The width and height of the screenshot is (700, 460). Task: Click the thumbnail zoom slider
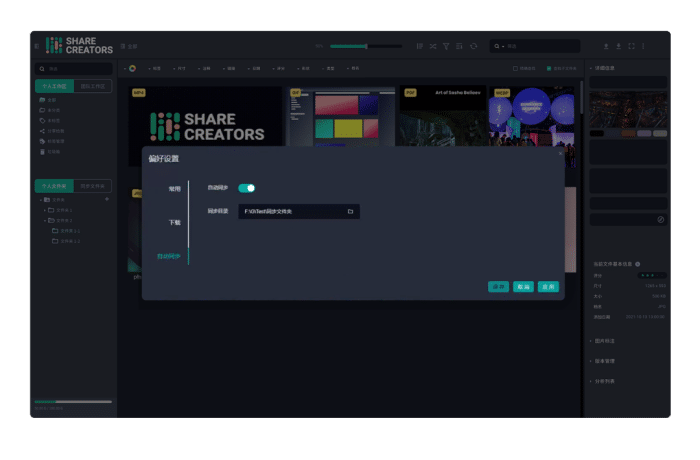366,46
